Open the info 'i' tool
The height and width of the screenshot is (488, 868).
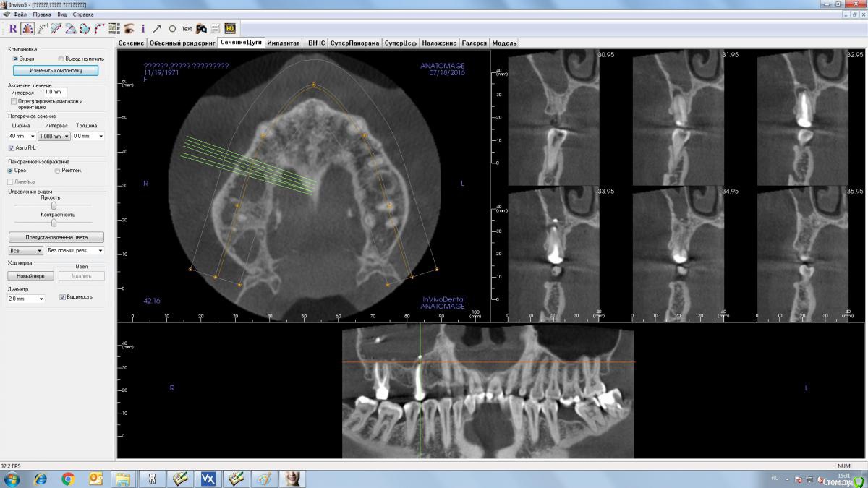[143, 29]
